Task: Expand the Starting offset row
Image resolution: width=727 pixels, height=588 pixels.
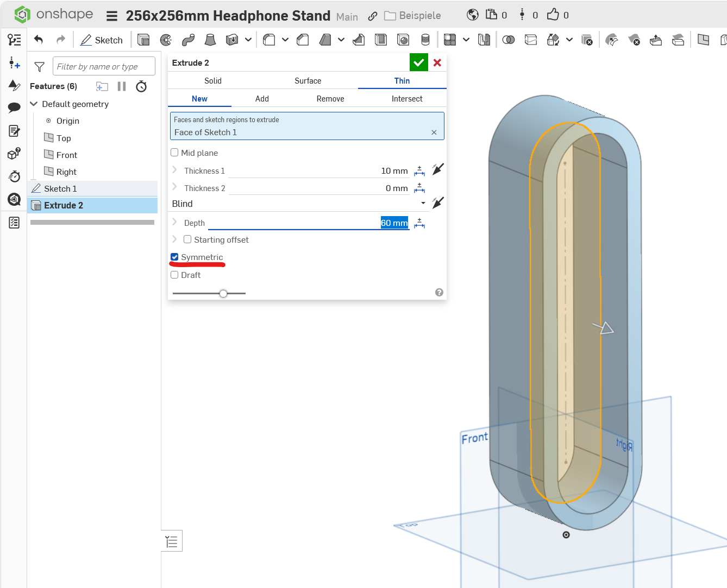Action: click(174, 239)
